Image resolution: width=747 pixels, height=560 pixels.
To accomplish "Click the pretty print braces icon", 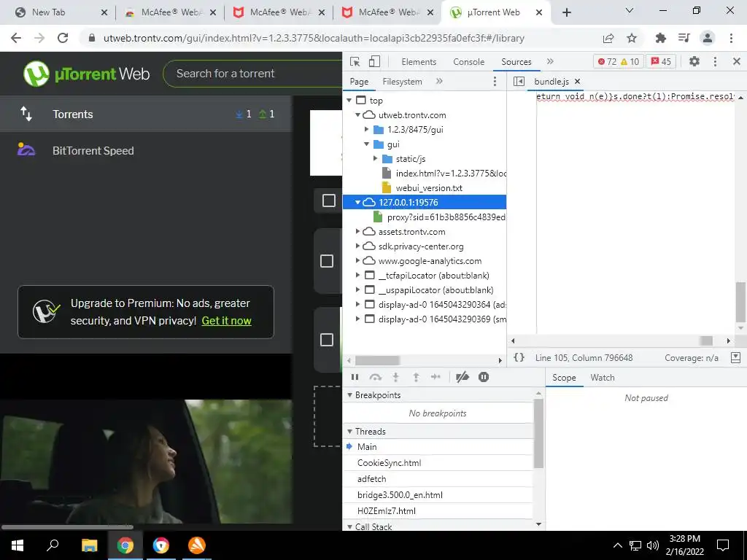I will click(x=519, y=357).
